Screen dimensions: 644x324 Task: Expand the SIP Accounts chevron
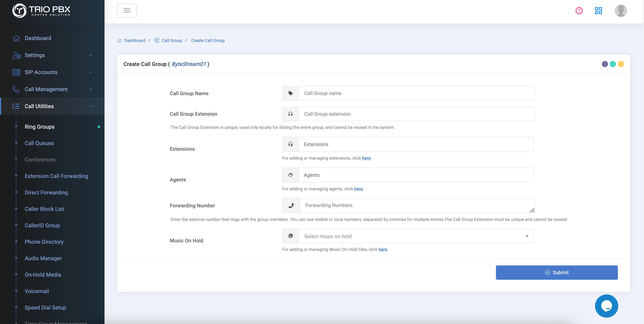click(91, 72)
